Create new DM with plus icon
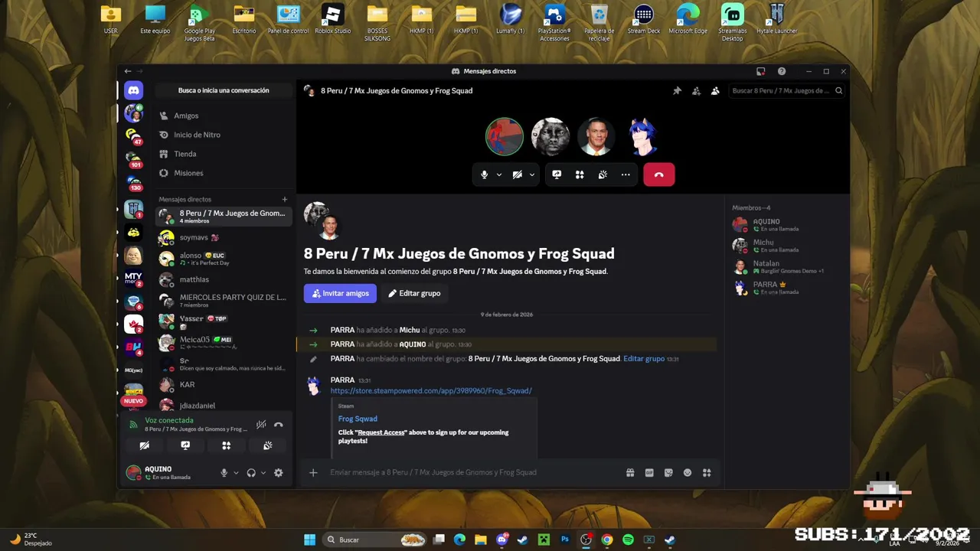Viewport: 980px width, 551px height. (285, 199)
